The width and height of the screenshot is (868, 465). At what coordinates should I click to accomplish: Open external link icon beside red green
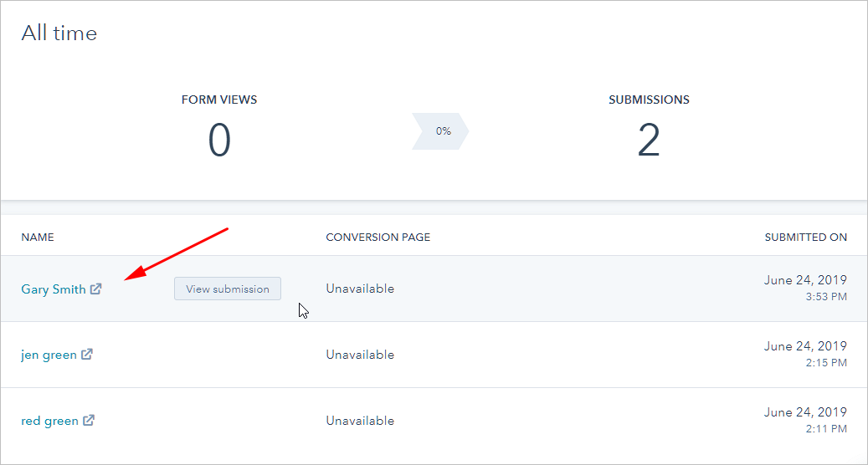pyautogui.click(x=89, y=421)
